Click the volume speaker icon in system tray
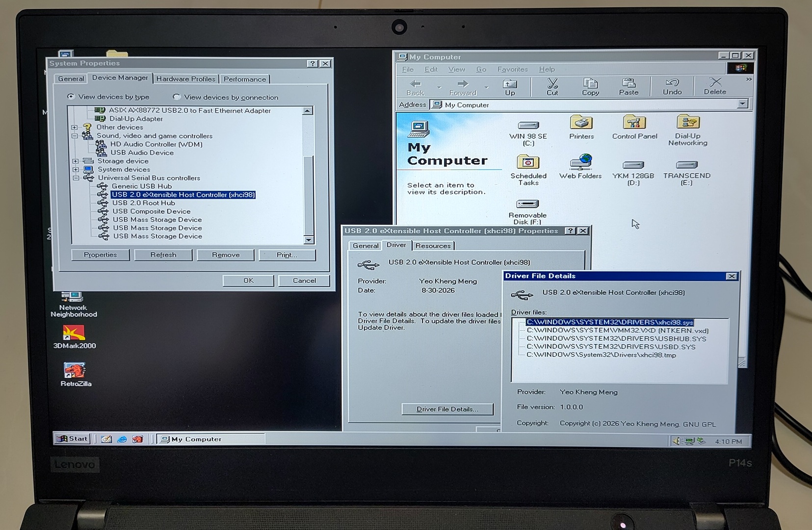 point(678,441)
